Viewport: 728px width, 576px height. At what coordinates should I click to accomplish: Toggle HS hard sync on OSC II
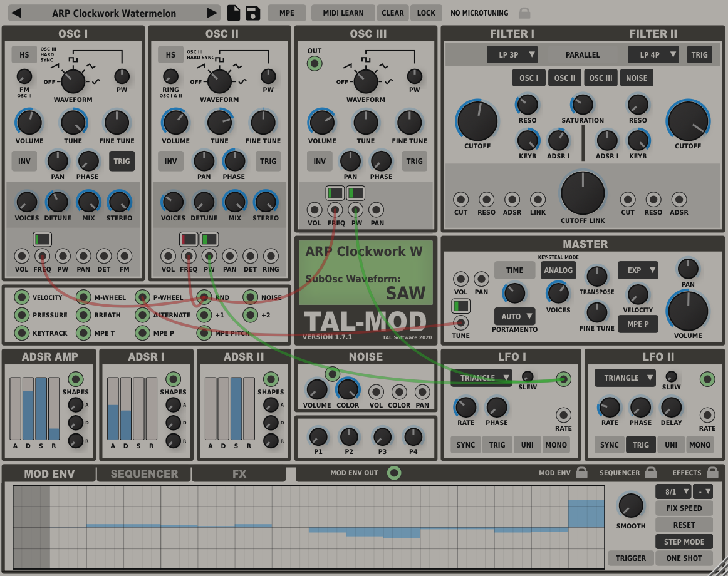170,54
